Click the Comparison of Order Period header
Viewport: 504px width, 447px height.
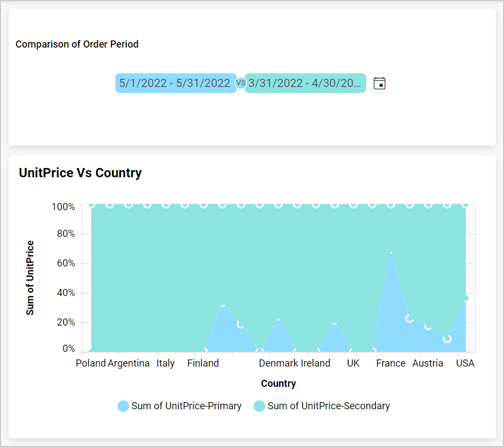77,44
